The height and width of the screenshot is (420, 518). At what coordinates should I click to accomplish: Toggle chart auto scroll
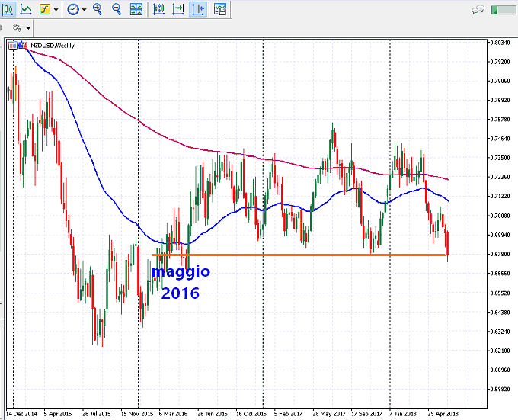coord(159,10)
